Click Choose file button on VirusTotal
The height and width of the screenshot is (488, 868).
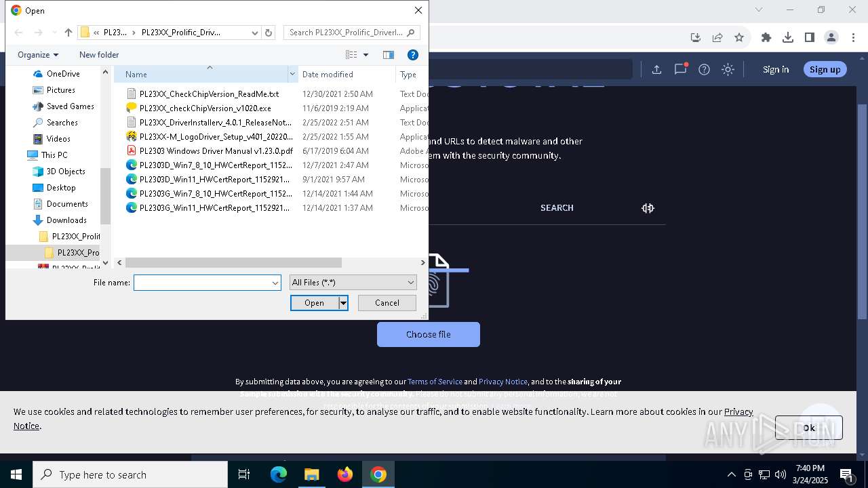pyautogui.click(x=429, y=335)
